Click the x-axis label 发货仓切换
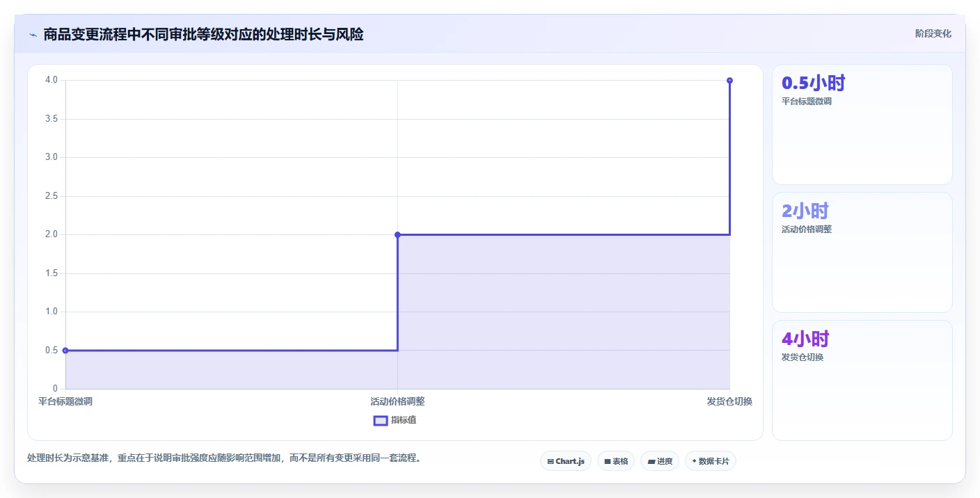This screenshot has height=498, width=980. 729,401
